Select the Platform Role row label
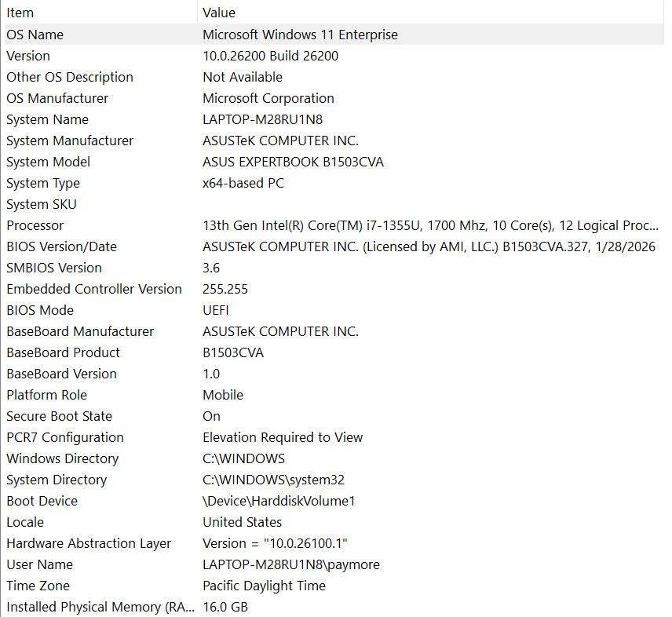This screenshot has width=672, height=617. coord(47,395)
